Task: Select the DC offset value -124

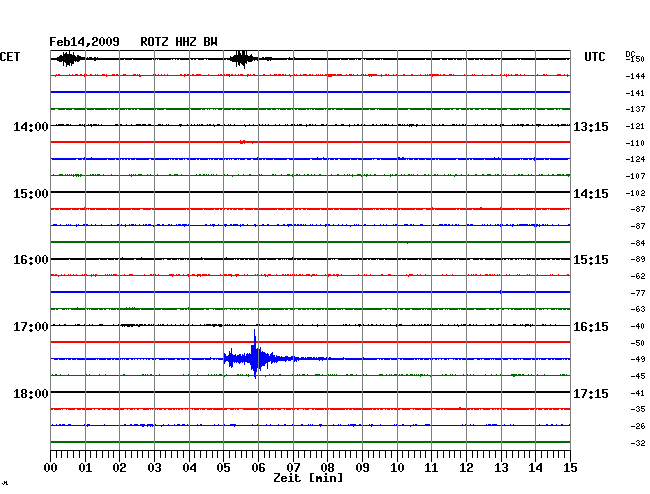Action: point(635,159)
